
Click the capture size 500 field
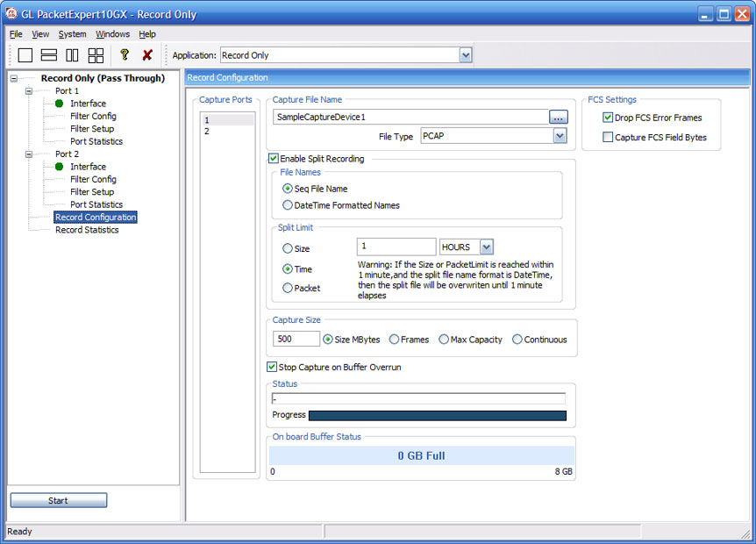pyautogui.click(x=296, y=339)
